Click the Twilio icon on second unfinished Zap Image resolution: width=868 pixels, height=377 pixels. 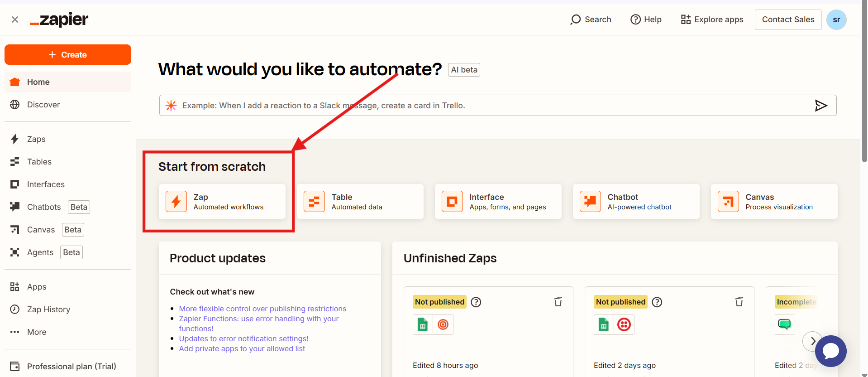coord(624,325)
